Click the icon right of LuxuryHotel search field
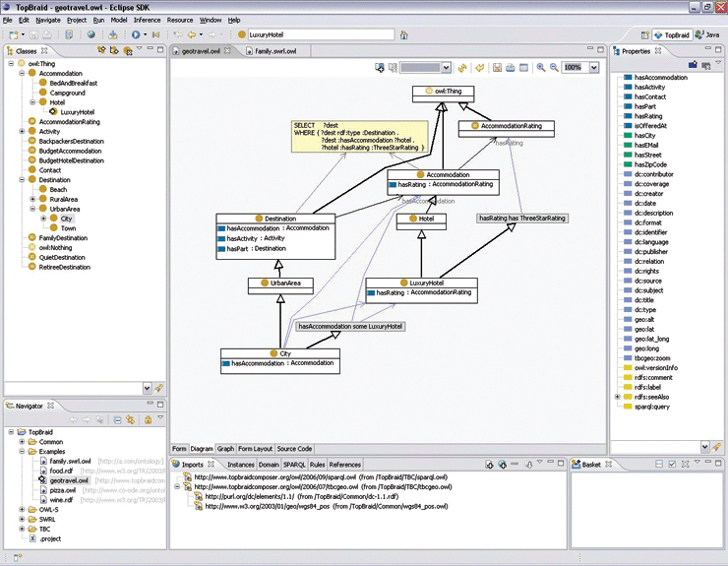Image resolution: width=728 pixels, height=566 pixels. [404, 34]
